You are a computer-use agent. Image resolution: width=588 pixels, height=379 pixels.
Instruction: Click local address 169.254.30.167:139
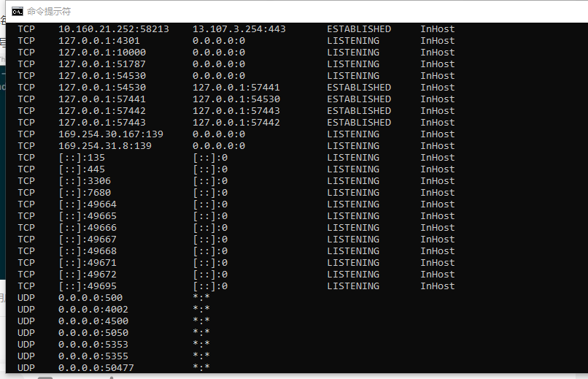[x=111, y=134]
